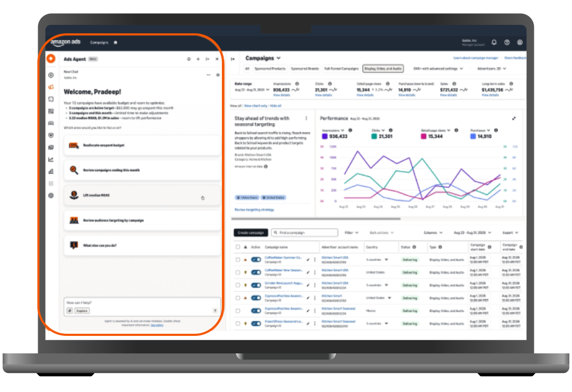Viewport: 572px width, 392px height.
Task: Open the notifications bell in the header
Action: pyautogui.click(x=494, y=42)
